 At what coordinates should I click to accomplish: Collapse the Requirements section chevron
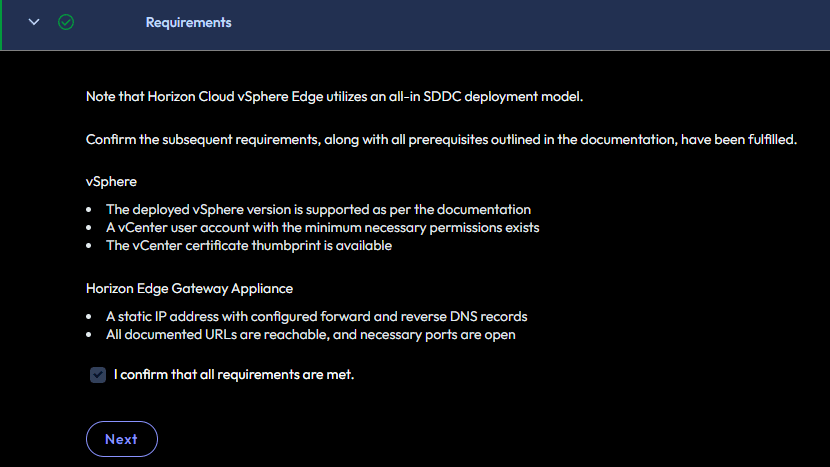[34, 22]
